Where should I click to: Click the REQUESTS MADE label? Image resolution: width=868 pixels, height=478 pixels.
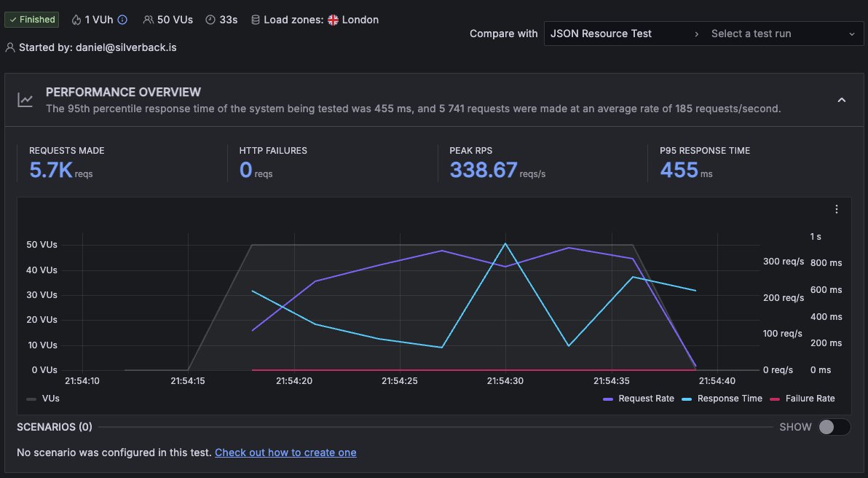tap(66, 151)
